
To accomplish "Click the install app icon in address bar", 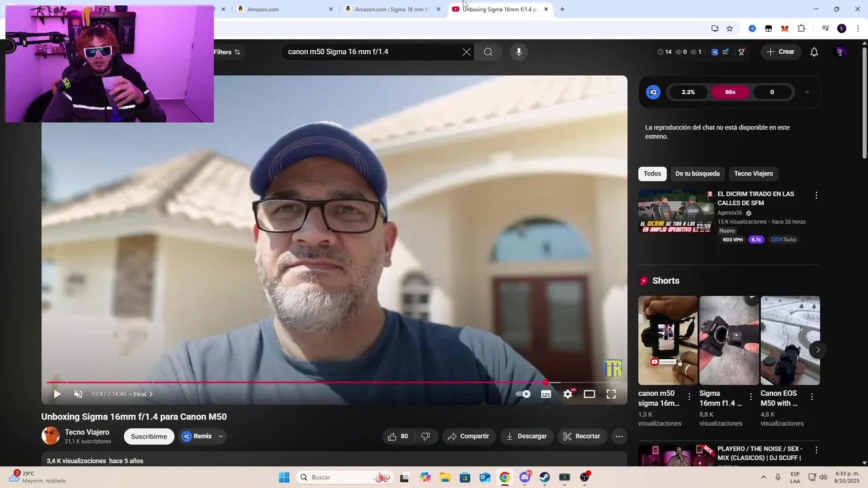I will [715, 28].
